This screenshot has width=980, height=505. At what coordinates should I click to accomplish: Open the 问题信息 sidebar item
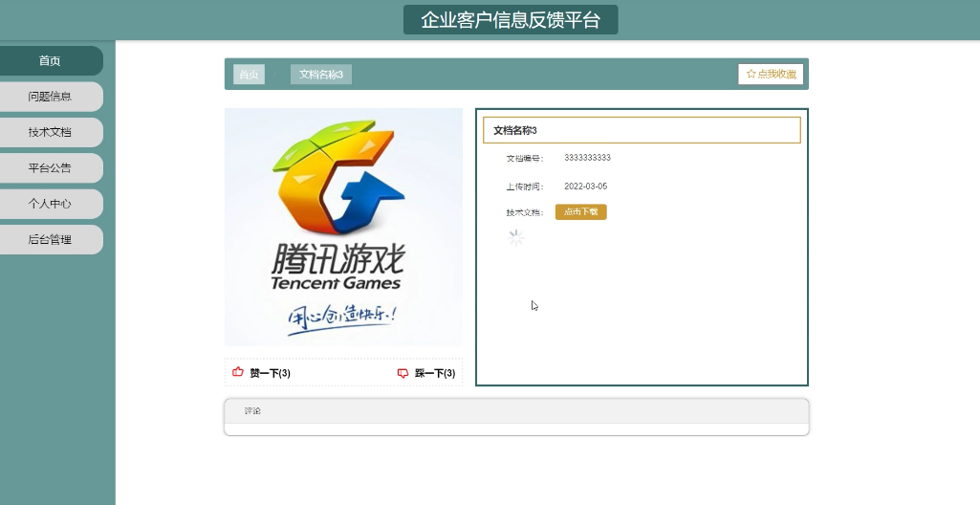[50, 97]
